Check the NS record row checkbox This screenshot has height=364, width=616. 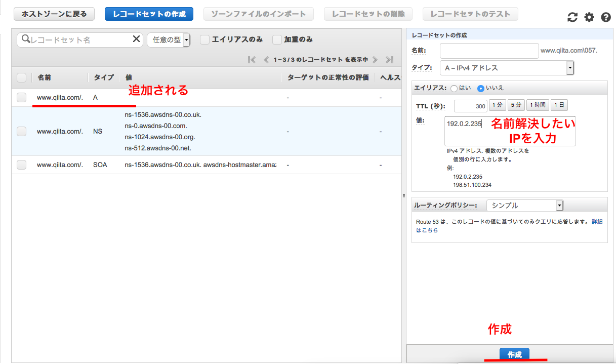pos(21,131)
